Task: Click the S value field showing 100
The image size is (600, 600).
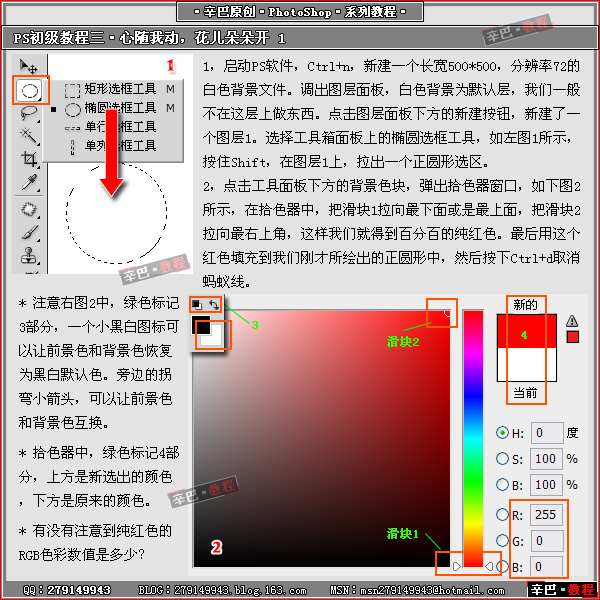Action: pos(547,459)
